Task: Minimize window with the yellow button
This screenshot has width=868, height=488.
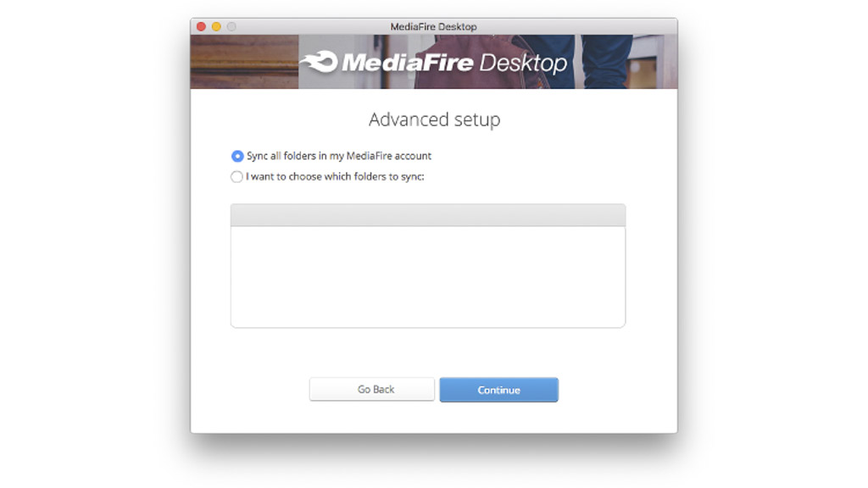Action: (216, 26)
